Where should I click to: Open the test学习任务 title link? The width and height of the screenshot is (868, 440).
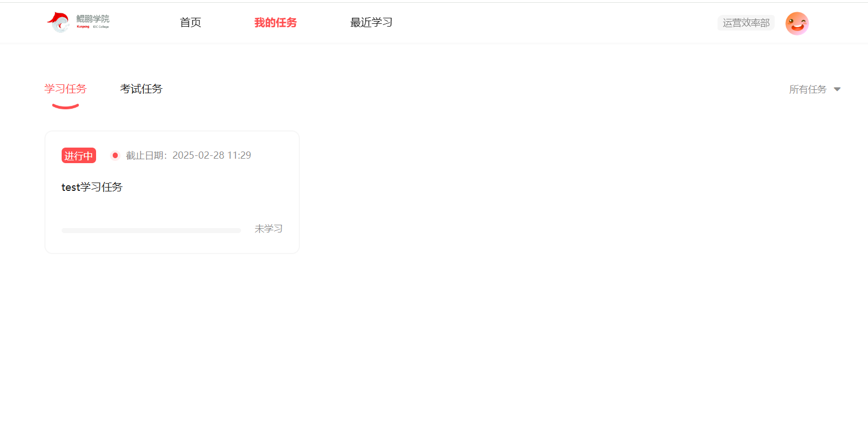92,187
